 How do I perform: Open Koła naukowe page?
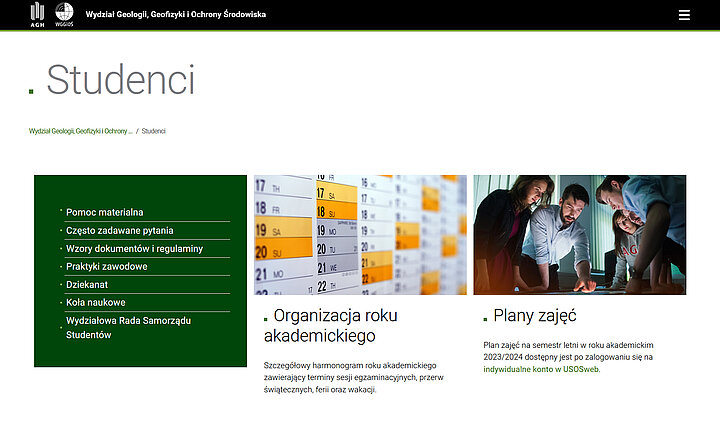(x=96, y=303)
